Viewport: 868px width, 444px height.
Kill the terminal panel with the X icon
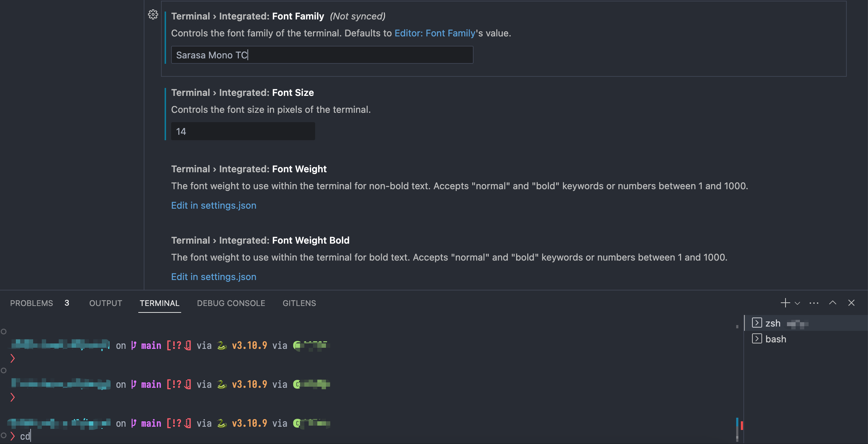coord(851,303)
